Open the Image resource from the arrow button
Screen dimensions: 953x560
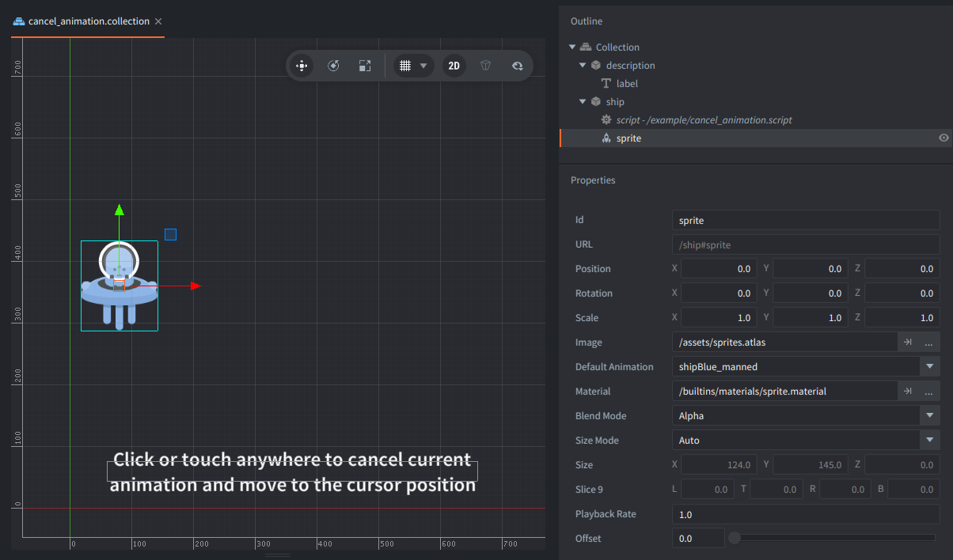(908, 342)
